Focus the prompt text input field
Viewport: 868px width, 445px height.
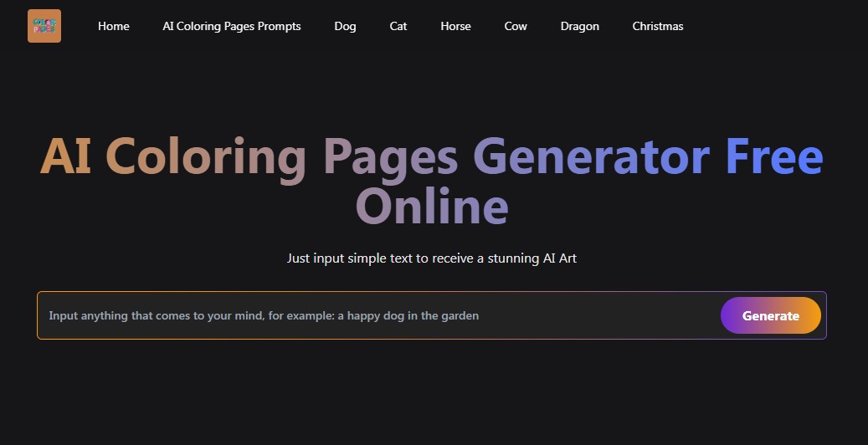(x=377, y=315)
